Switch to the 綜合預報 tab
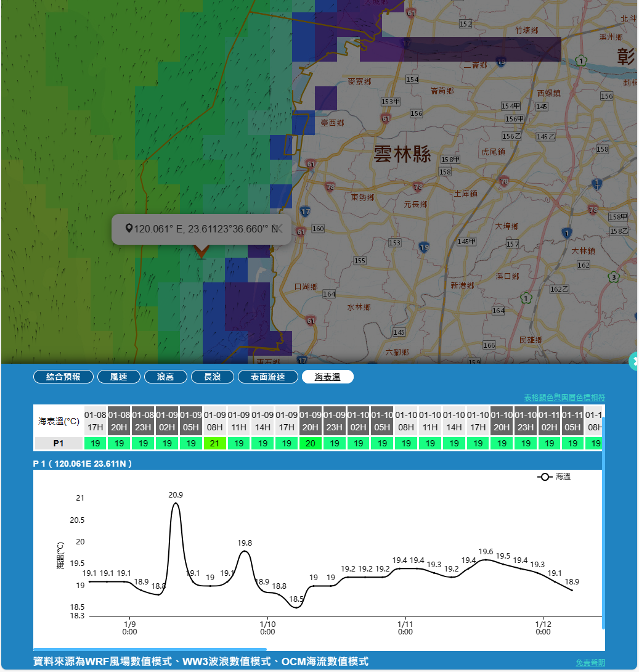 (x=63, y=377)
